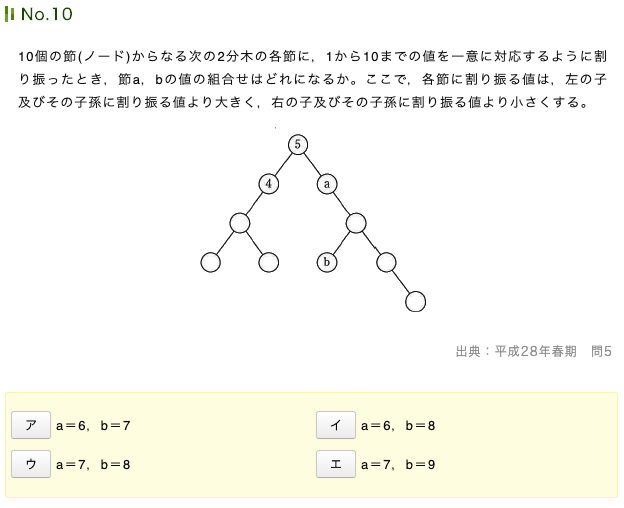
Task: Click the root tree node labeled 5
Action: pyautogui.click(x=298, y=144)
